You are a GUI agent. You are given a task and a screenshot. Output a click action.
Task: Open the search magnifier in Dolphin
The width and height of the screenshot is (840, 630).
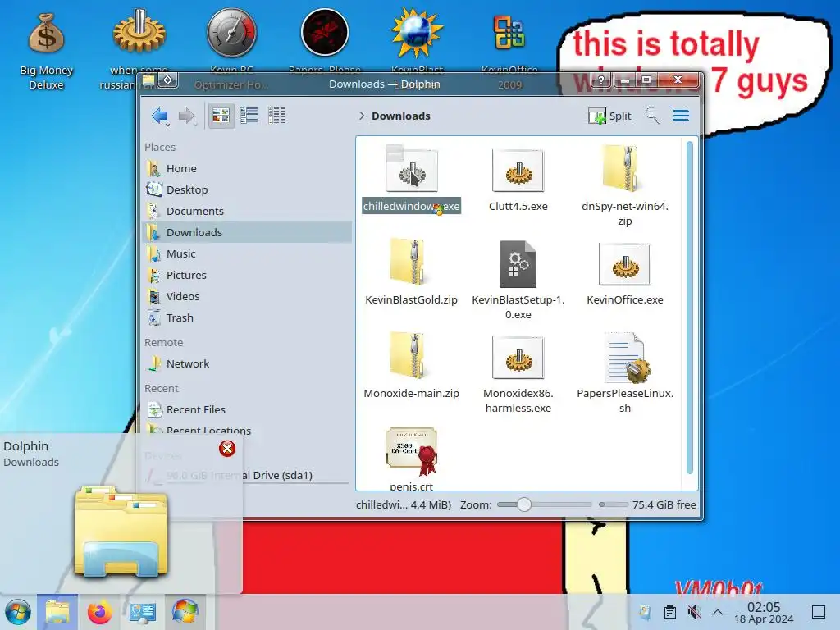point(652,115)
